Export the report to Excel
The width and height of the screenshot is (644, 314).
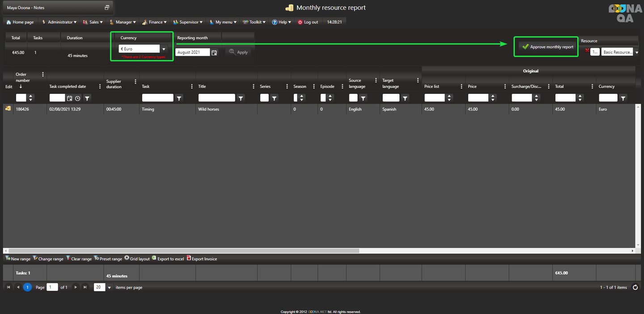pyautogui.click(x=168, y=259)
